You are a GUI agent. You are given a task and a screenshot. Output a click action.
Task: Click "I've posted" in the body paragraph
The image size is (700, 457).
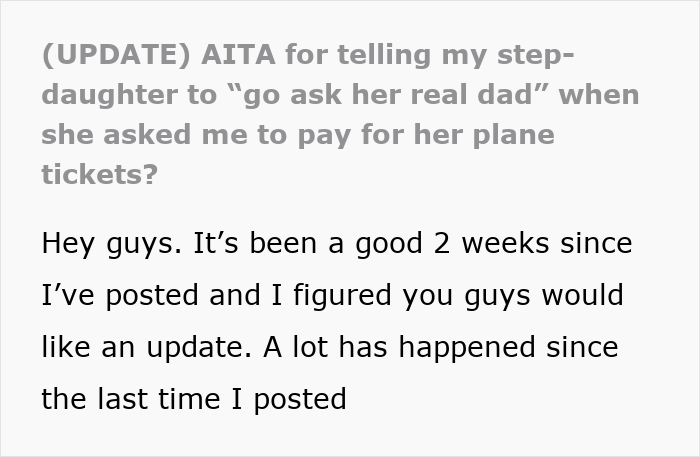tap(118, 296)
